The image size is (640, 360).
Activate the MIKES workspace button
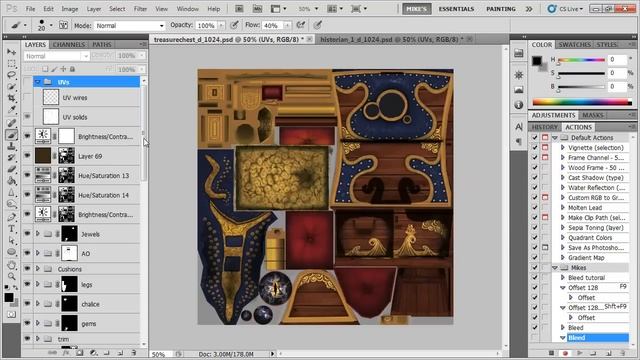[x=416, y=9]
